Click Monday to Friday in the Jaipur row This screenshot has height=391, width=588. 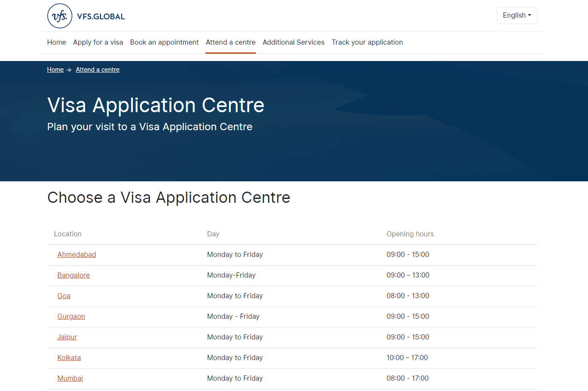pos(235,337)
